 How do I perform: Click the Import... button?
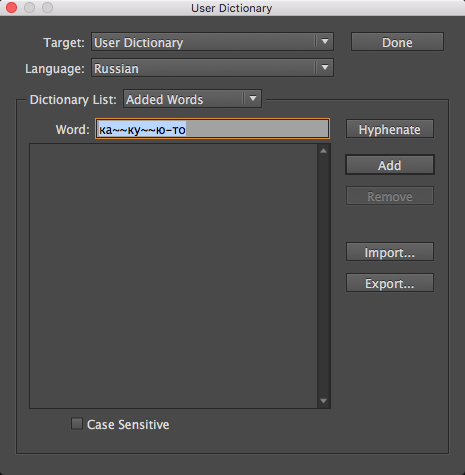point(390,252)
